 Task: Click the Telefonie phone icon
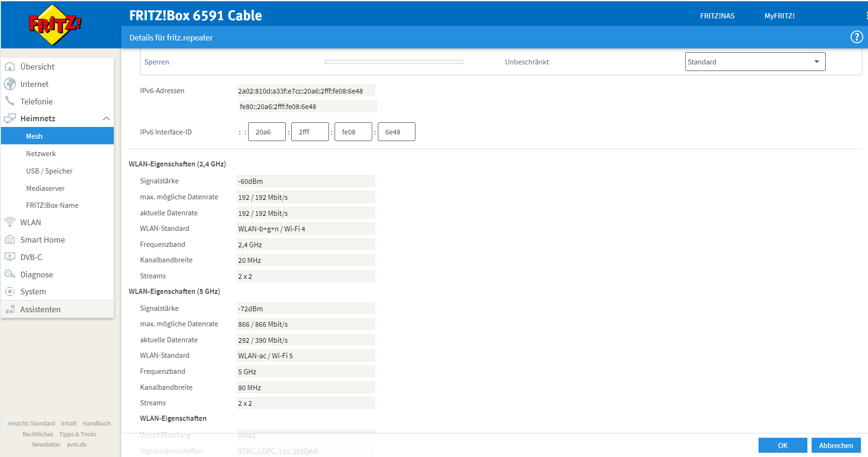pyautogui.click(x=10, y=101)
